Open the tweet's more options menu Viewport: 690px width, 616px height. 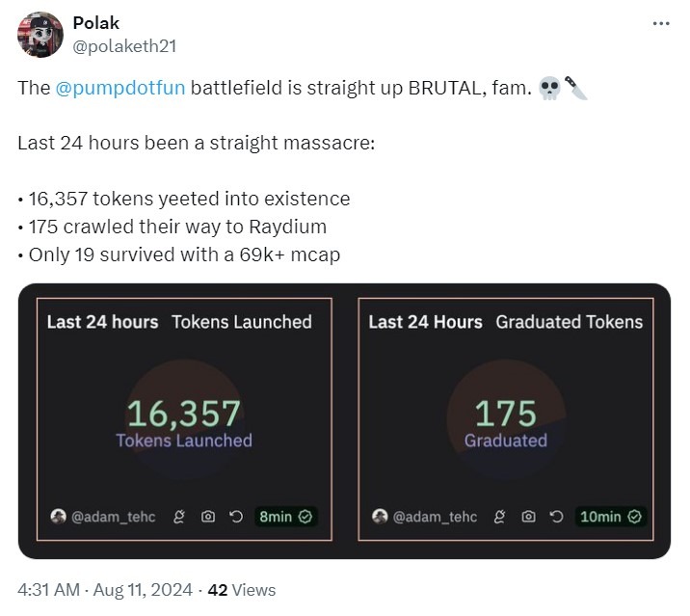660,23
